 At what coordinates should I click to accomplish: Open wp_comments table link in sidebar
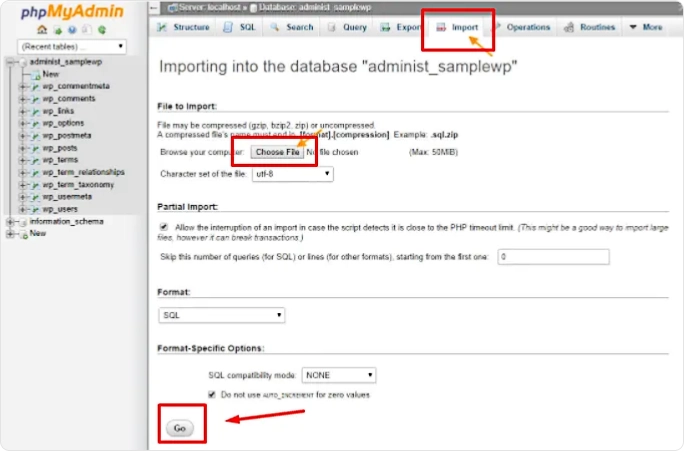coord(69,99)
